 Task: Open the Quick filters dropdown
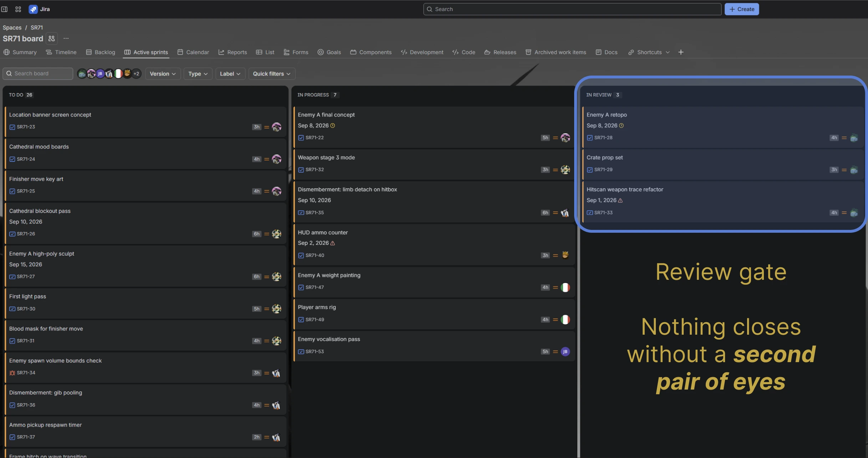272,74
